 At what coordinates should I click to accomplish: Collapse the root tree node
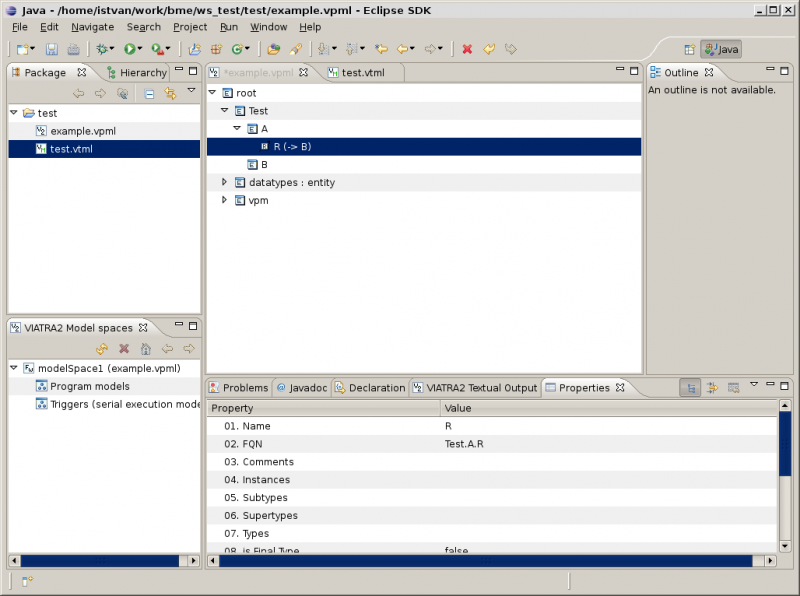click(x=213, y=92)
